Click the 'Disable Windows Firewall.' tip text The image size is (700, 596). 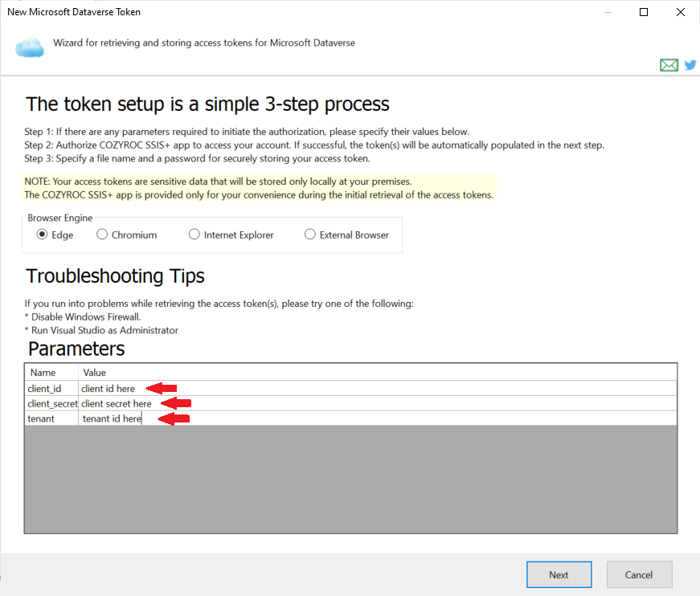click(86, 316)
